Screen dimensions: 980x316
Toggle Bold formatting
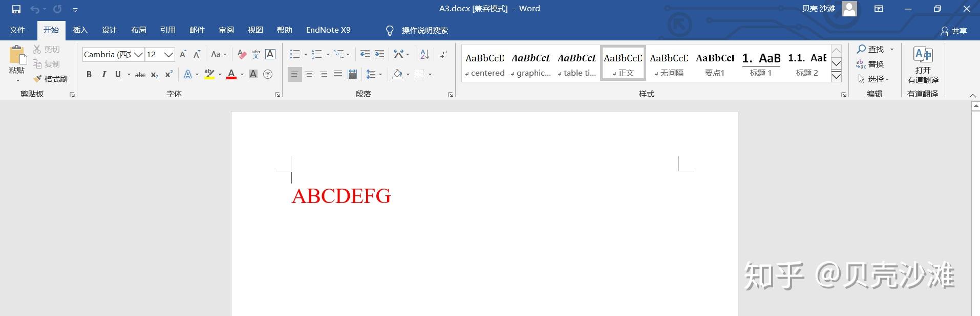(x=89, y=74)
